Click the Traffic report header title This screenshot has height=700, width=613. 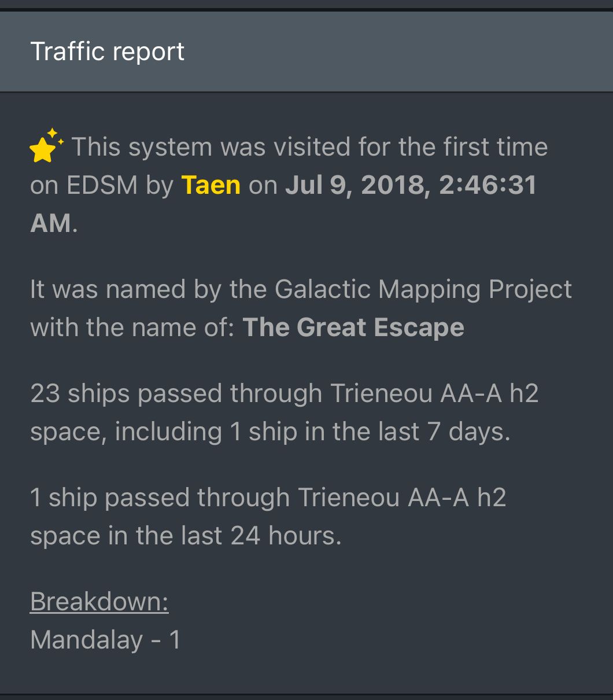point(107,51)
